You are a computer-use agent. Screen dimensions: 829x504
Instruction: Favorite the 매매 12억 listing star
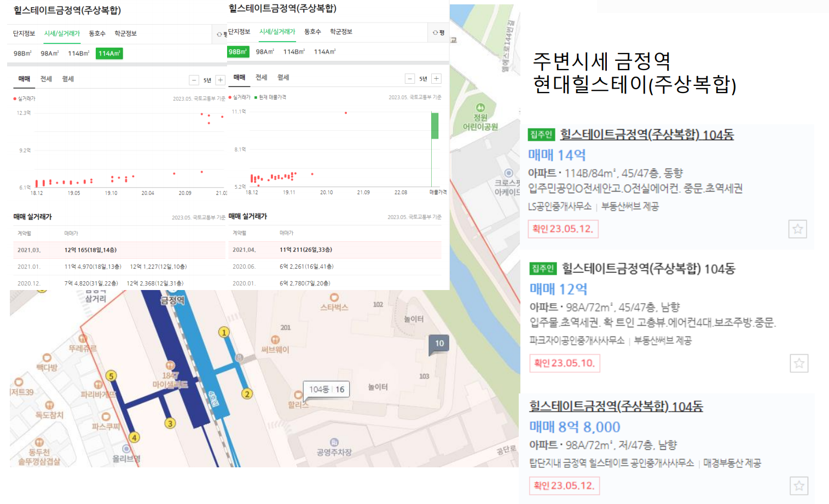[799, 363]
